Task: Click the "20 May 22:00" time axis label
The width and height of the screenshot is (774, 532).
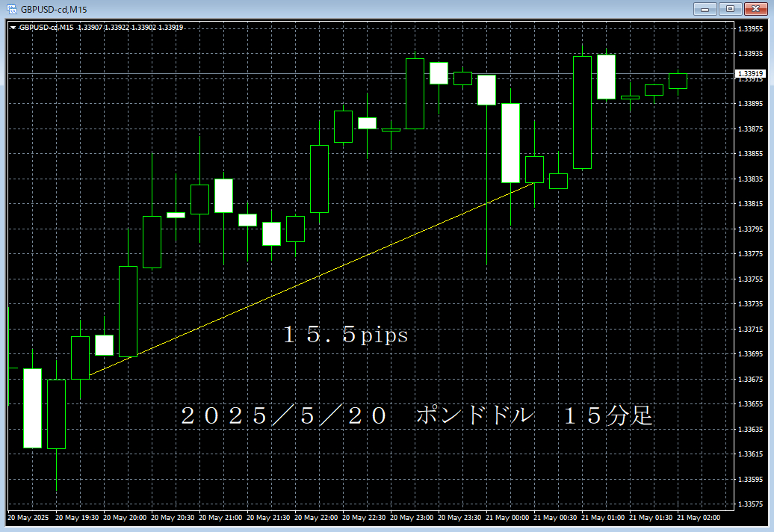Action: pos(317,517)
